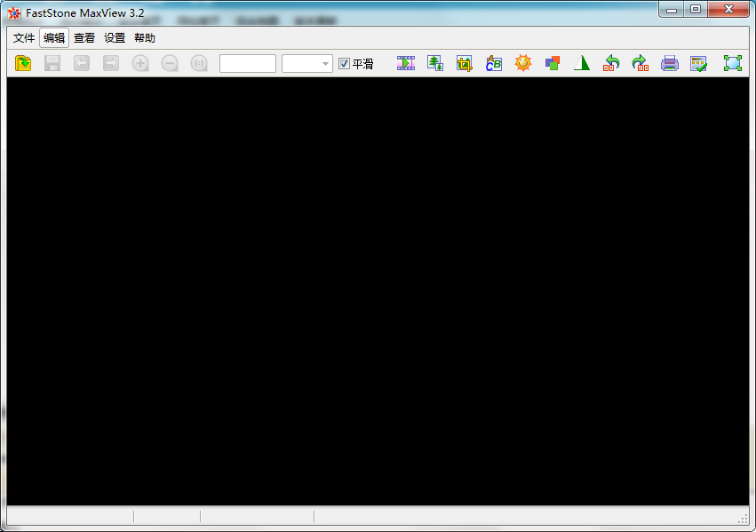Screen dimensions: 756x532
Task: Rotate image left 90 degrees
Action: point(611,63)
